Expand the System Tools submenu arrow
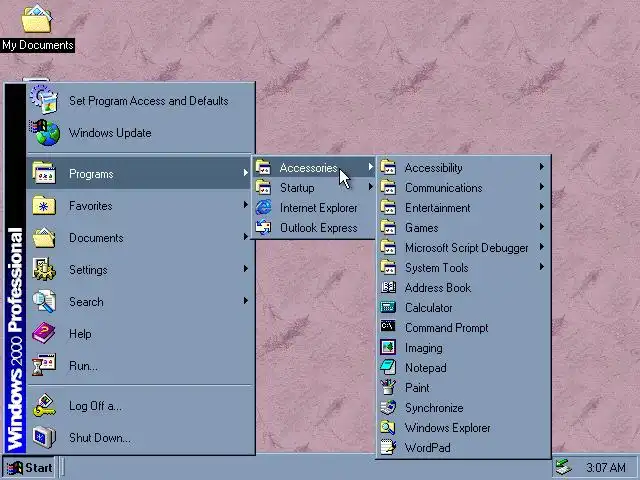 [x=542, y=267]
